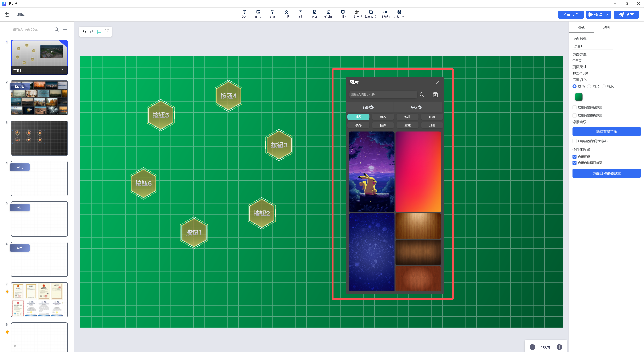The width and height of the screenshot is (644, 352).
Task: Switch to the 外观 tab
Action: coord(582,28)
